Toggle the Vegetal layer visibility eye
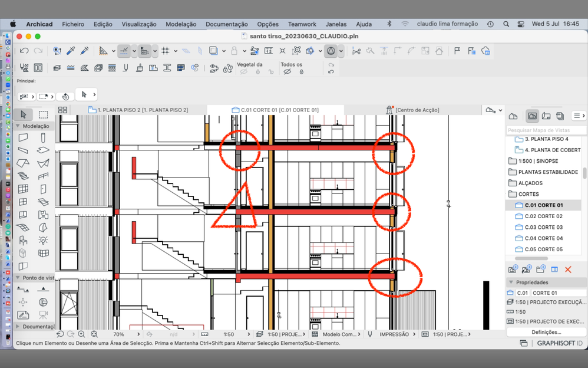Viewport: 588px width, 368px height. pos(243,71)
